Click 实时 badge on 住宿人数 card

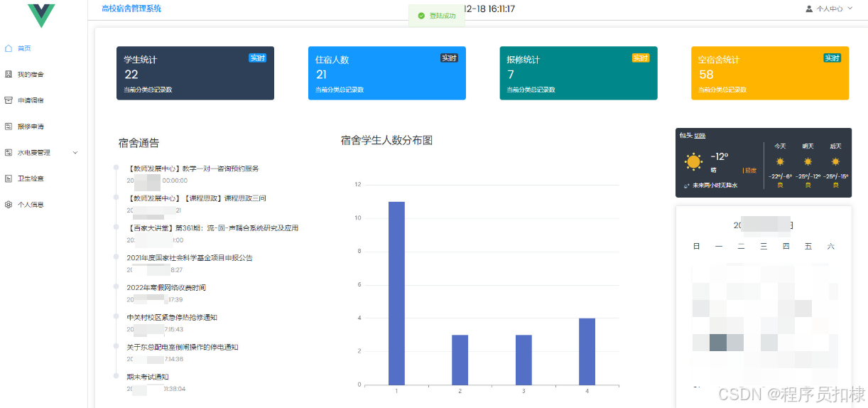click(x=449, y=58)
